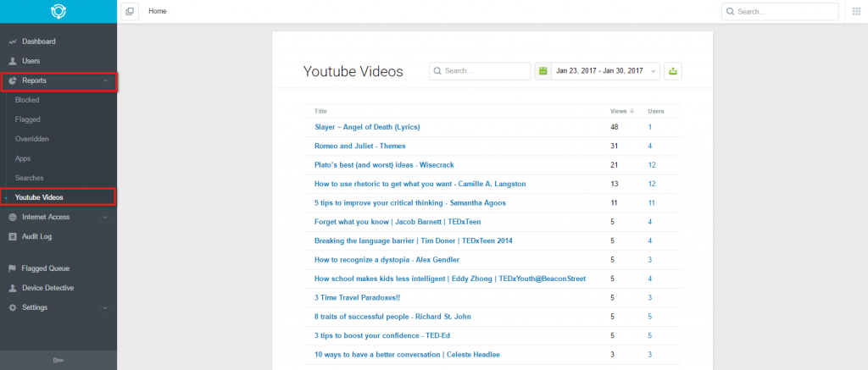Sort by the Views column header

(618, 111)
